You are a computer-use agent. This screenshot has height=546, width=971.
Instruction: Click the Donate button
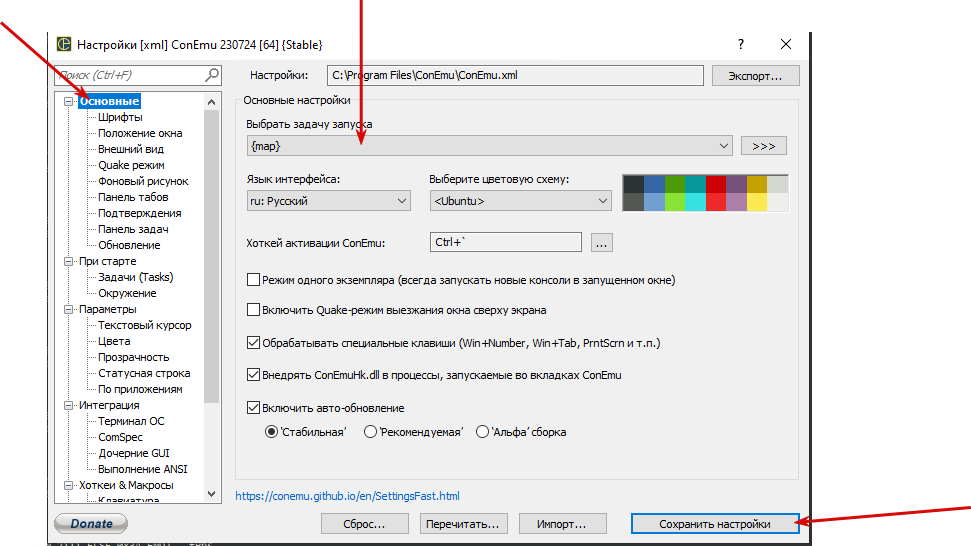pyautogui.click(x=91, y=523)
